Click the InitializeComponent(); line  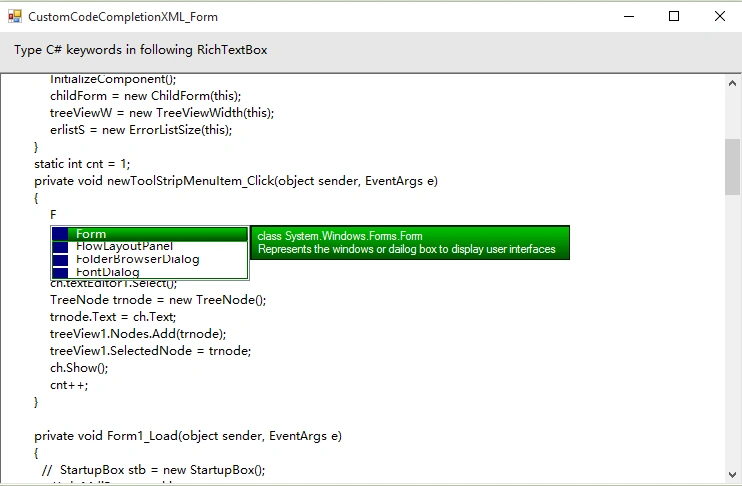113,79
